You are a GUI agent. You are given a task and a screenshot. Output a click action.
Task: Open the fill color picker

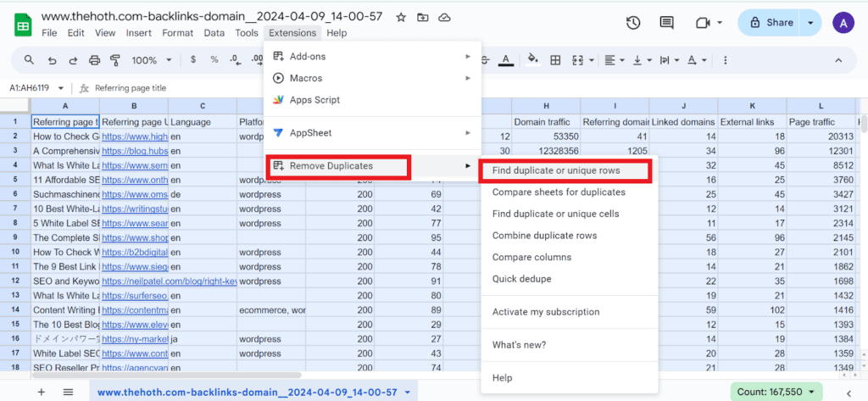pyautogui.click(x=533, y=60)
